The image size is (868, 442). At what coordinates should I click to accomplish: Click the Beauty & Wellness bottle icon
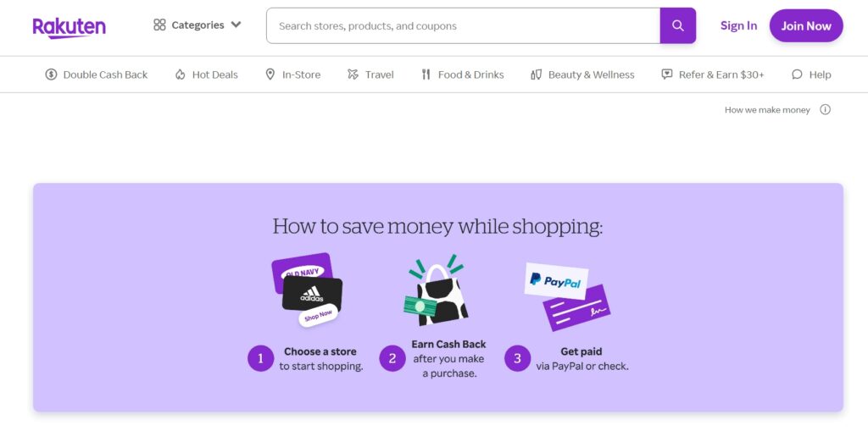536,75
